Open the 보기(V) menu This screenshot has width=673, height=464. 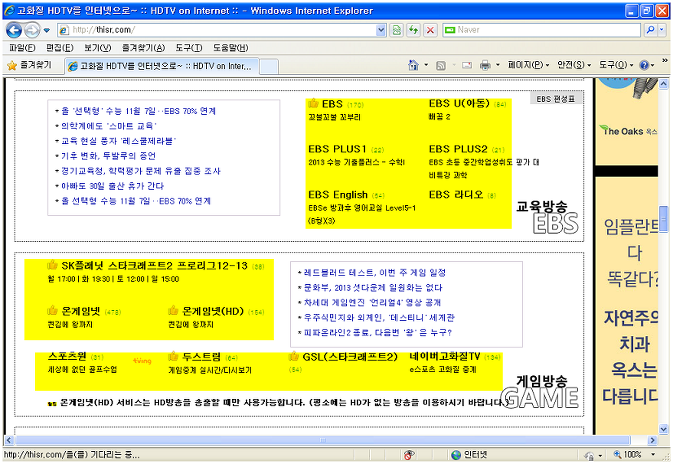click(x=97, y=48)
